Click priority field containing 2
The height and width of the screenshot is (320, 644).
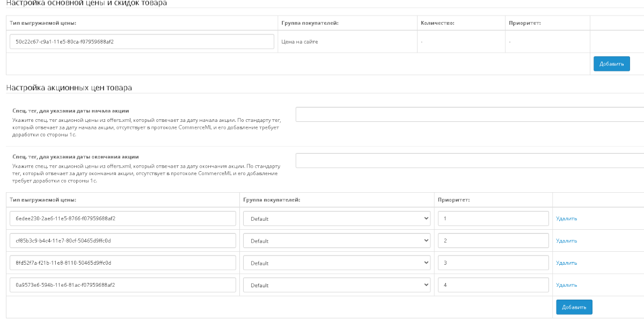coord(493,241)
